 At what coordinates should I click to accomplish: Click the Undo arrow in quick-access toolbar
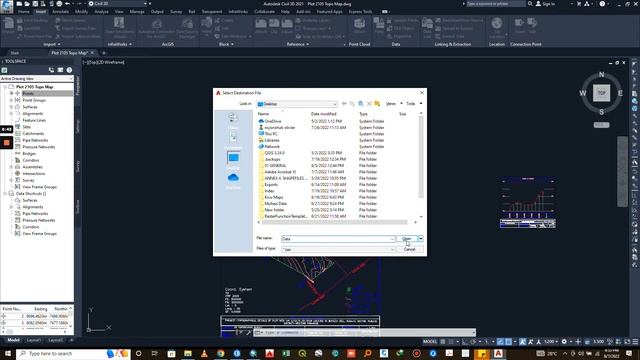[x=68, y=4]
